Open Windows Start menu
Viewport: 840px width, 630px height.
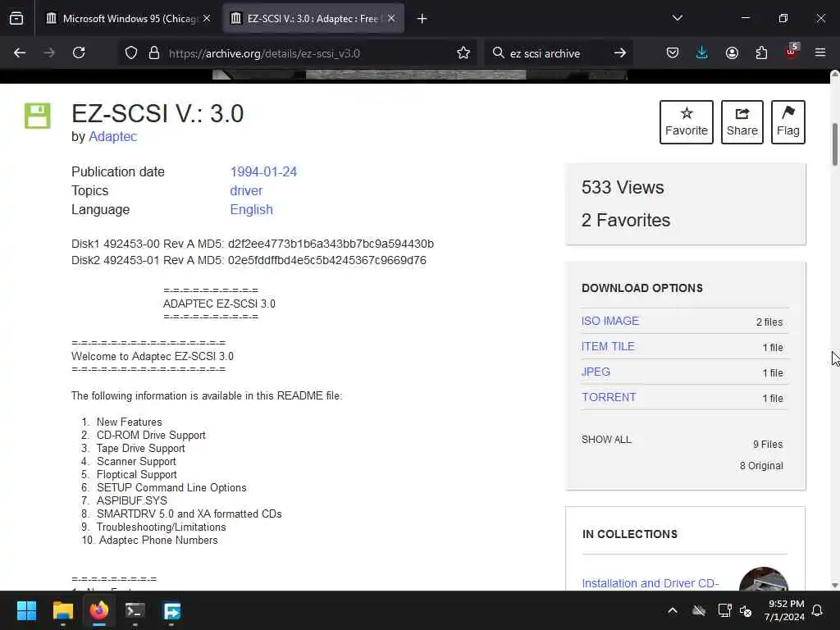(x=26, y=610)
